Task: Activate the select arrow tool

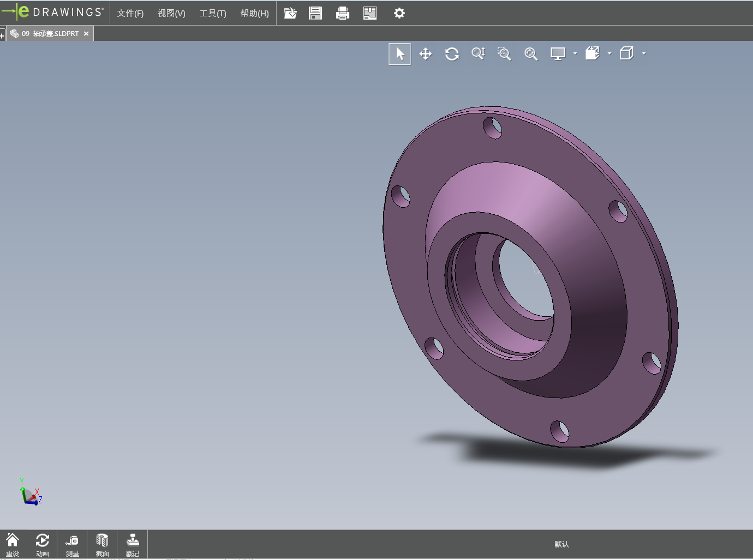Action: [x=400, y=54]
